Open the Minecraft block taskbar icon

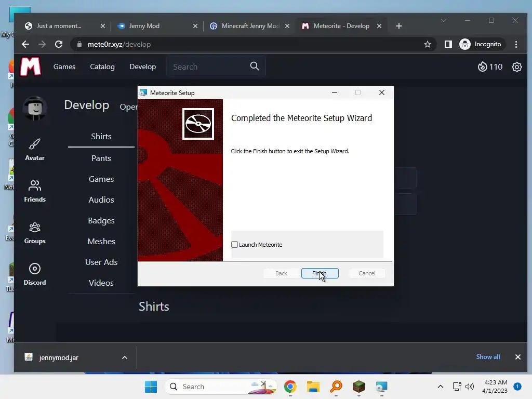(x=358, y=387)
